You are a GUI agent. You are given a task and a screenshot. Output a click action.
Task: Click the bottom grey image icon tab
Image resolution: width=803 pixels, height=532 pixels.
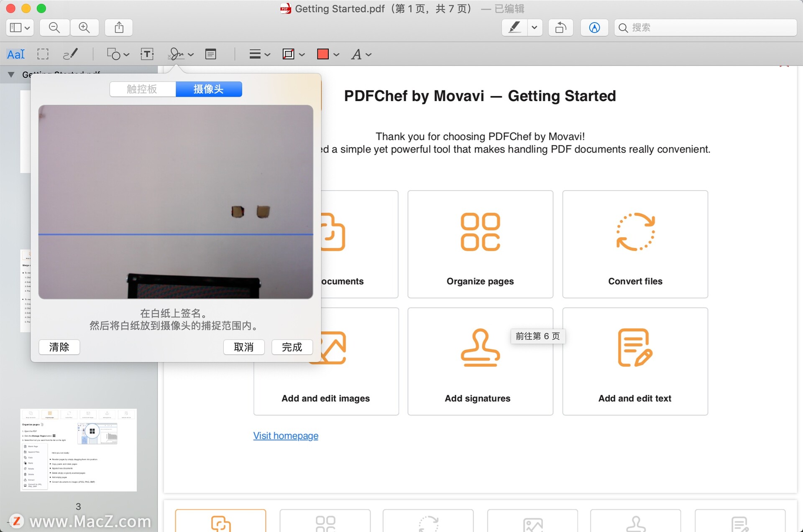tap(533, 521)
